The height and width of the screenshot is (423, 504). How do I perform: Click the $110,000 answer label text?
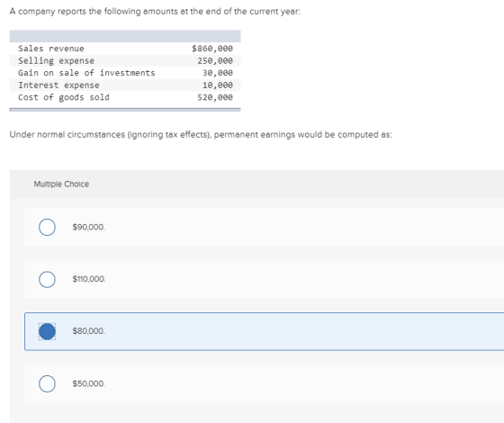(x=89, y=279)
